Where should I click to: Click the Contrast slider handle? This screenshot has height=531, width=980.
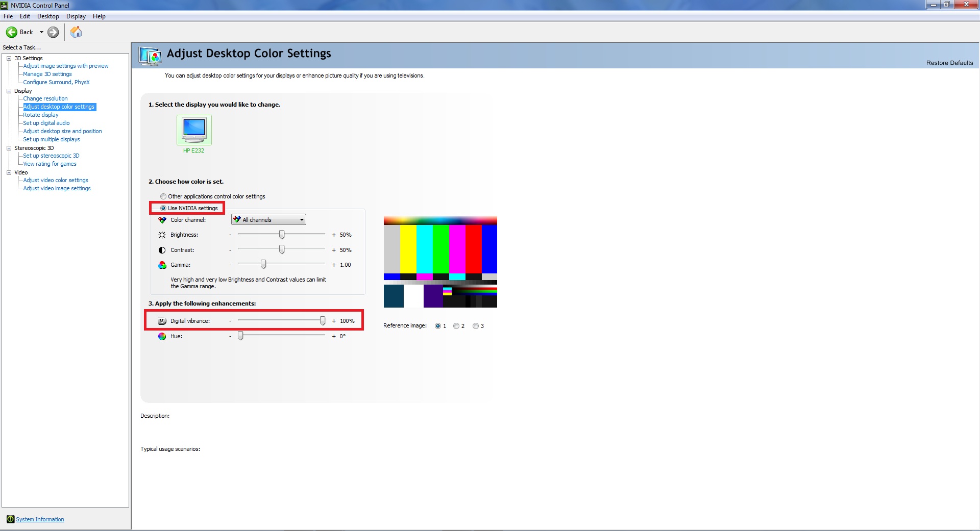(282, 249)
